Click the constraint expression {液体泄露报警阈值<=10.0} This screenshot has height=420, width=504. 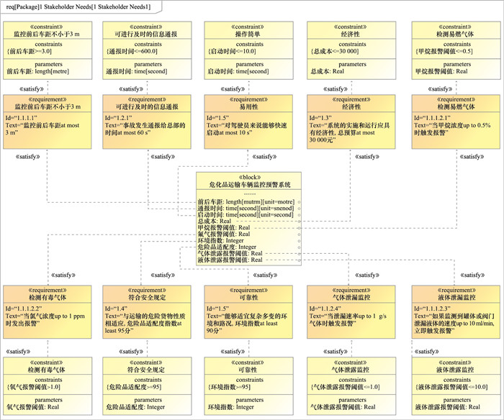point(451,387)
